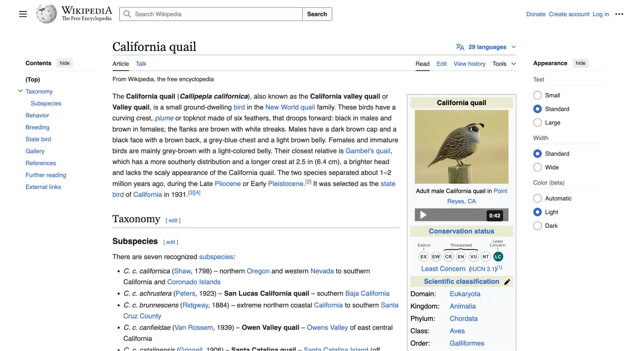Open the Galliformes order link
The image size is (644, 351).
pyautogui.click(x=467, y=344)
